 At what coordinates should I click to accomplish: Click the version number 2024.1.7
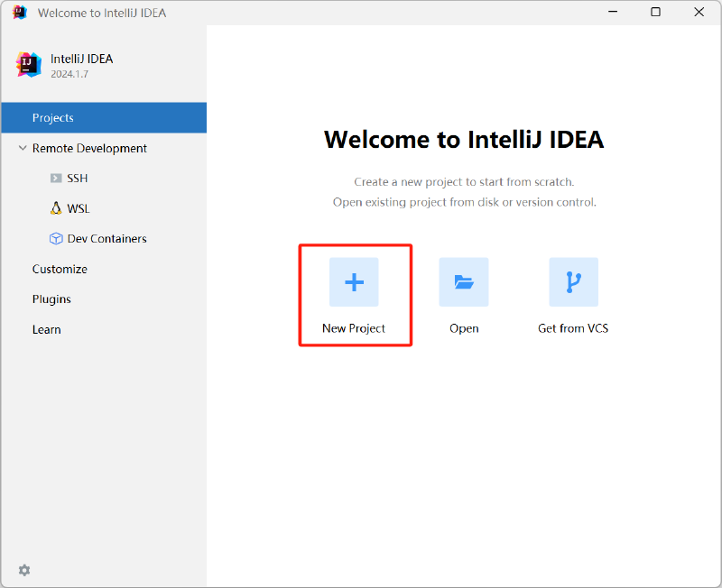tap(69, 74)
